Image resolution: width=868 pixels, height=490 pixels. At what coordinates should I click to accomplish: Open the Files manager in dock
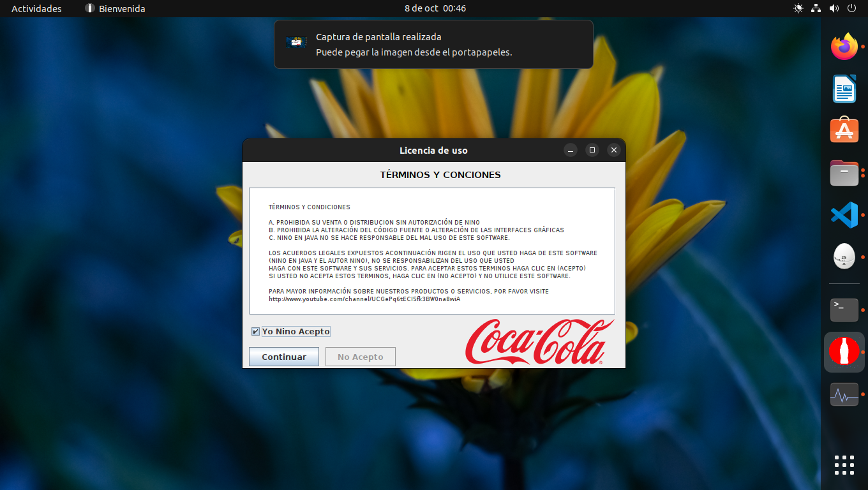click(x=844, y=172)
